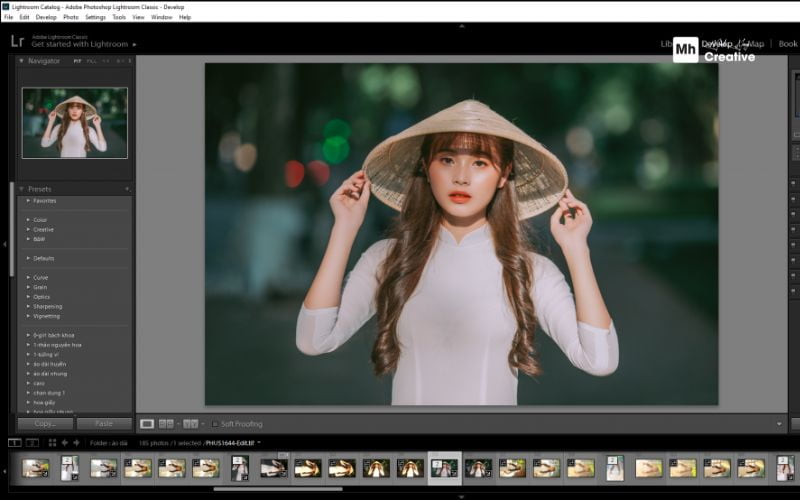This screenshot has height=500, width=800.
Task: Hide the top module panel arrow
Action: point(462,26)
